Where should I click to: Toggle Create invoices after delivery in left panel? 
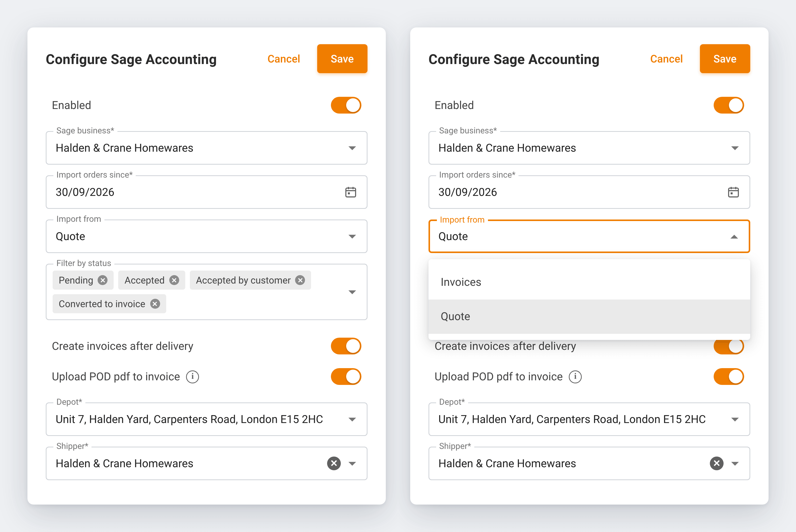pos(346,346)
